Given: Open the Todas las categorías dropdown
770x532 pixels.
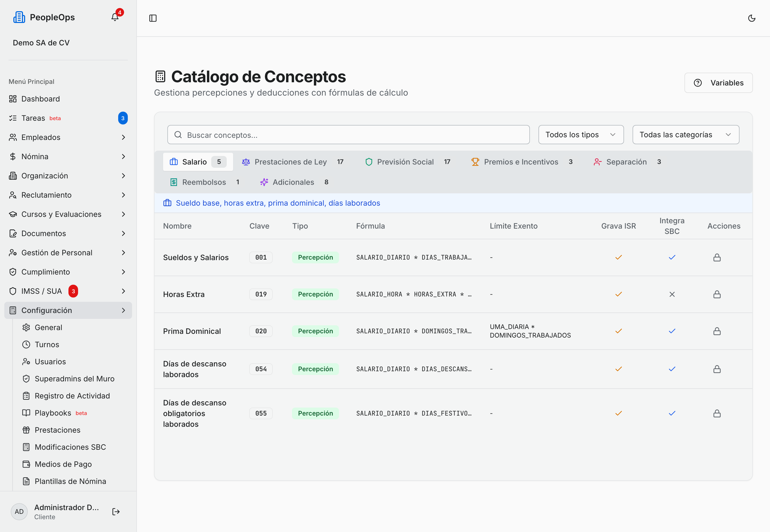Looking at the screenshot, I should (x=686, y=135).
